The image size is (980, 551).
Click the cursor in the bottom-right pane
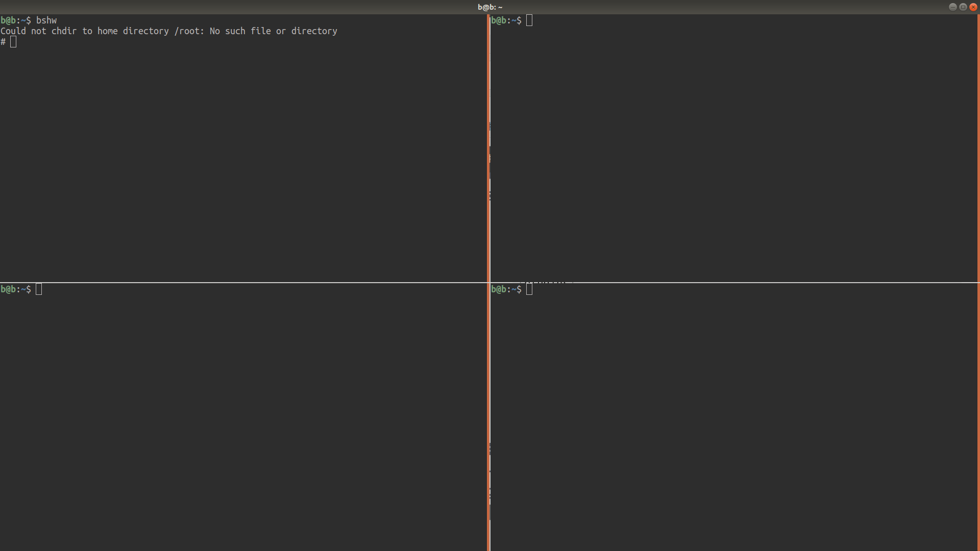coord(529,289)
